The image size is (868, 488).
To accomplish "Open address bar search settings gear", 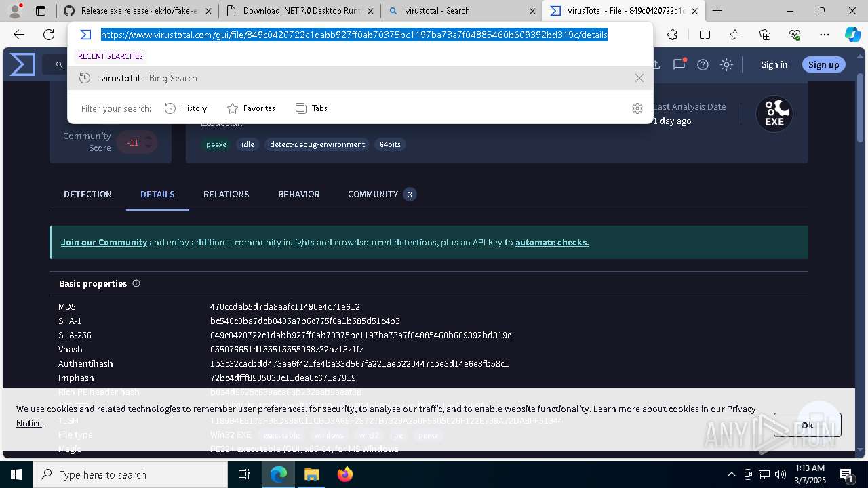I will (637, 108).
